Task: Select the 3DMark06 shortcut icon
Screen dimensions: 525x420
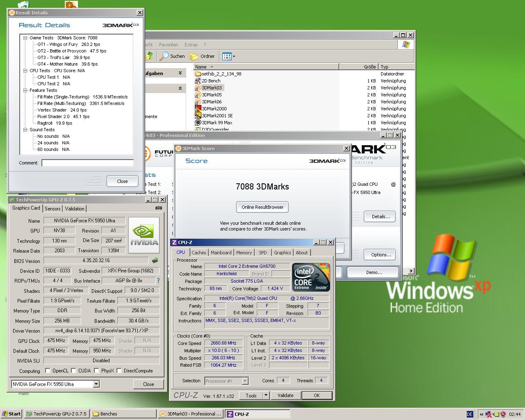Action: 198,102
